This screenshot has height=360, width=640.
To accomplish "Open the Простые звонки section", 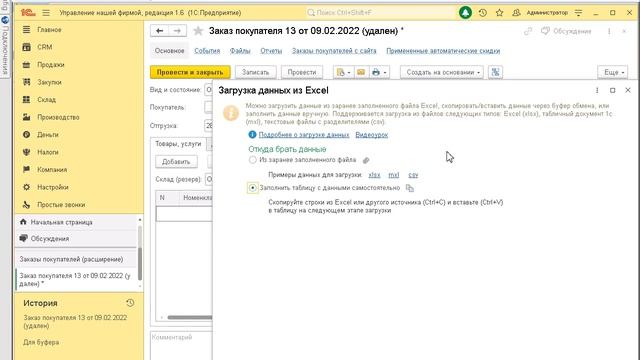I will [61, 205].
